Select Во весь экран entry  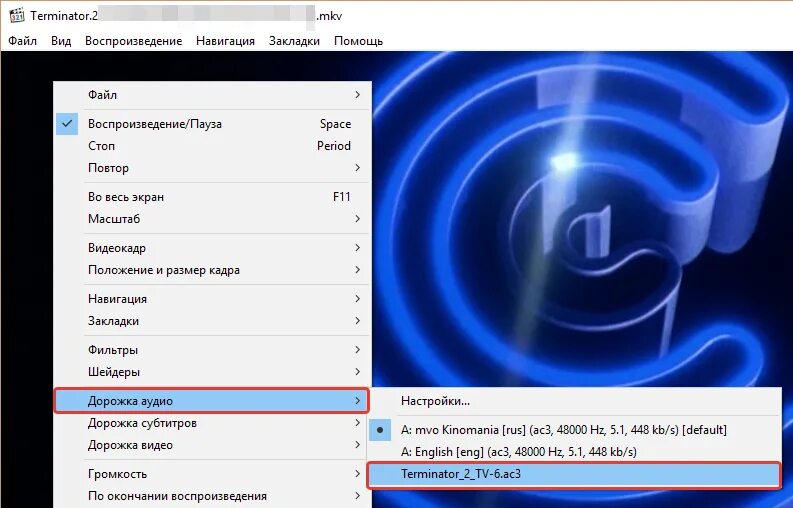click(212, 197)
